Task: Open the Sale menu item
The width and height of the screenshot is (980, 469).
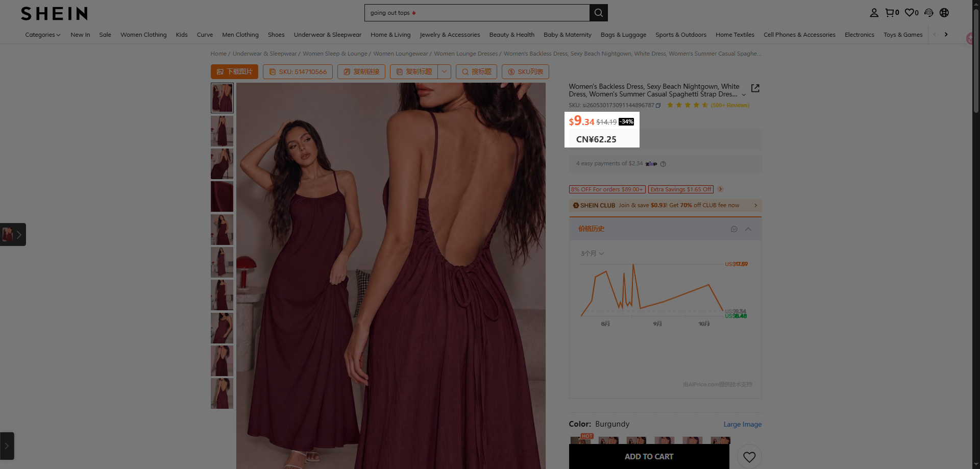Action: click(x=105, y=35)
